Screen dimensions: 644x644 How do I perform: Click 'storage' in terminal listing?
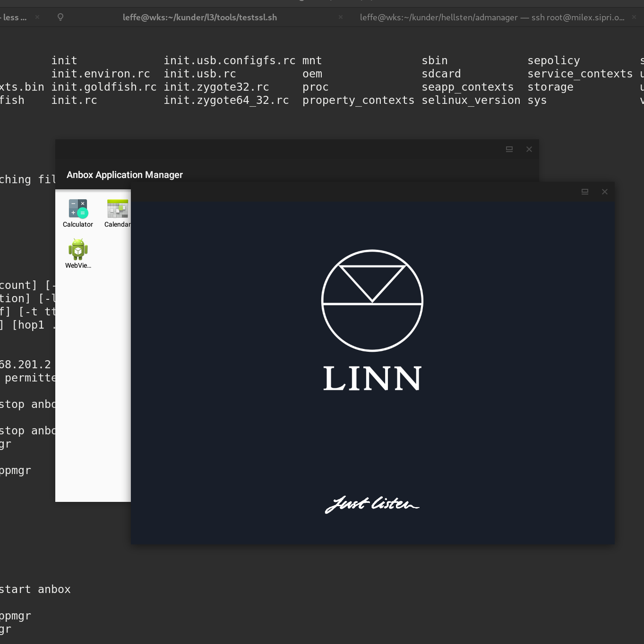pyautogui.click(x=550, y=87)
